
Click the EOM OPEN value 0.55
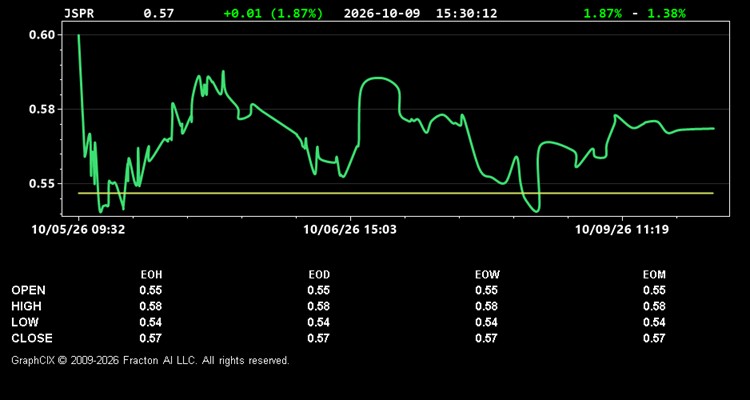(x=654, y=290)
